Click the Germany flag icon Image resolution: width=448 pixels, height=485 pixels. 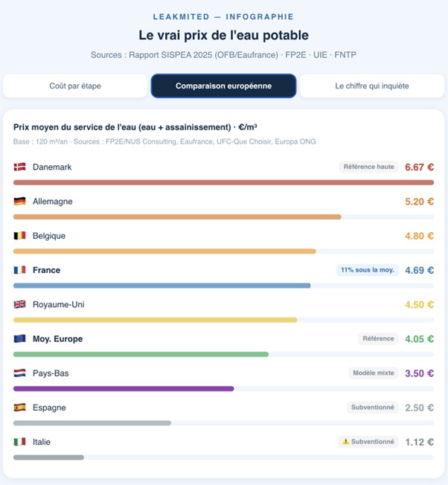(x=19, y=202)
